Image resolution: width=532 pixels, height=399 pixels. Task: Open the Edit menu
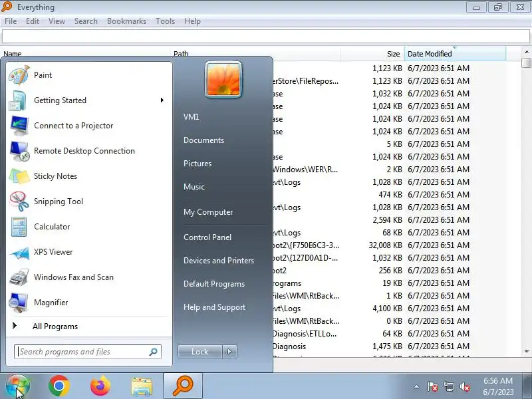coord(33,21)
